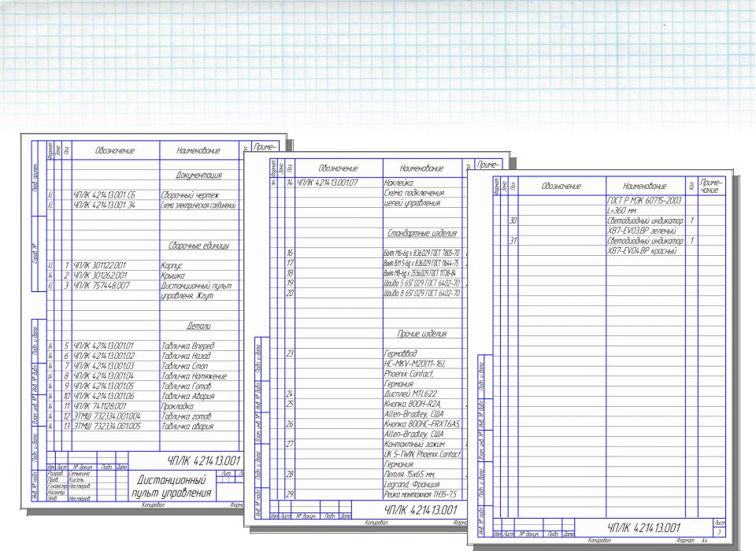Click the 'Петля 15x65 мм,' entry

coord(409,475)
